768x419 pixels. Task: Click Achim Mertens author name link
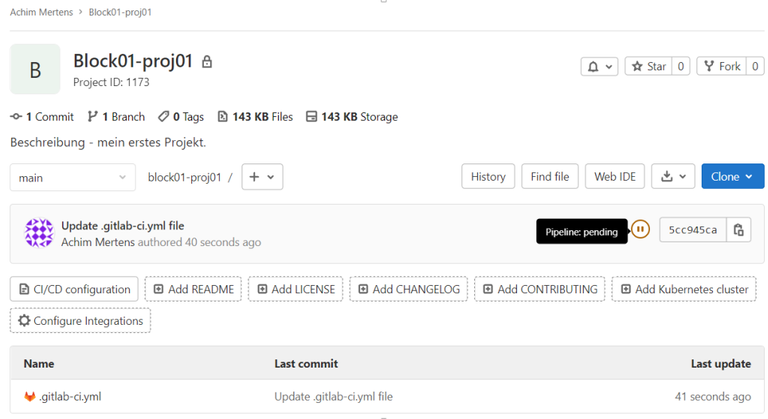pyautogui.click(x=98, y=242)
